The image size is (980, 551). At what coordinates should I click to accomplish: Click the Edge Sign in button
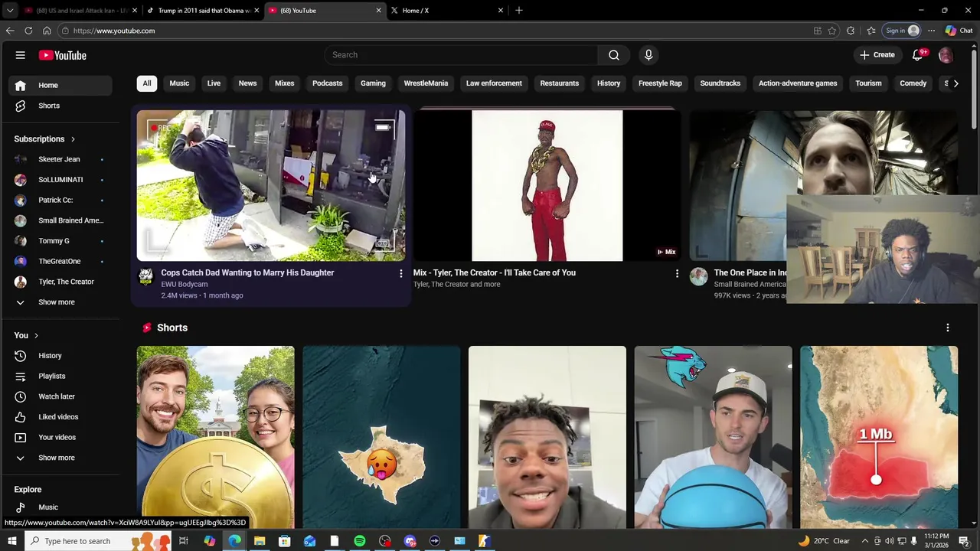[902, 31]
